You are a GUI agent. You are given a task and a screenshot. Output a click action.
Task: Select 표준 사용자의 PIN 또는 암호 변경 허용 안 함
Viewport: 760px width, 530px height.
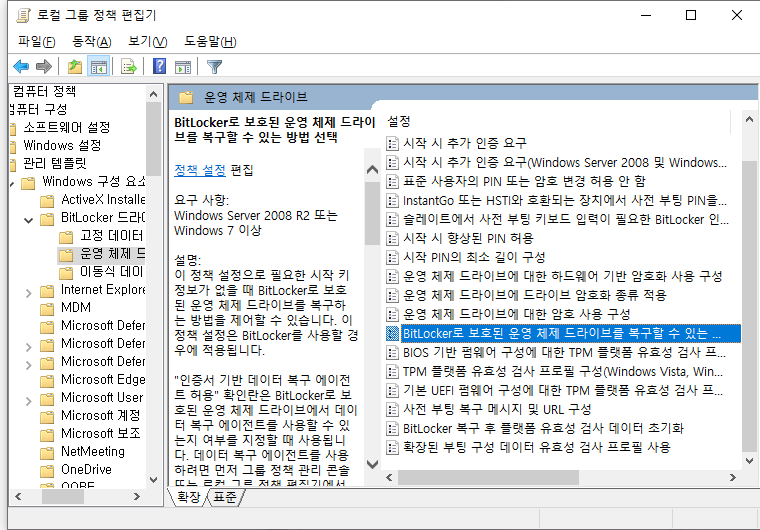(x=524, y=181)
